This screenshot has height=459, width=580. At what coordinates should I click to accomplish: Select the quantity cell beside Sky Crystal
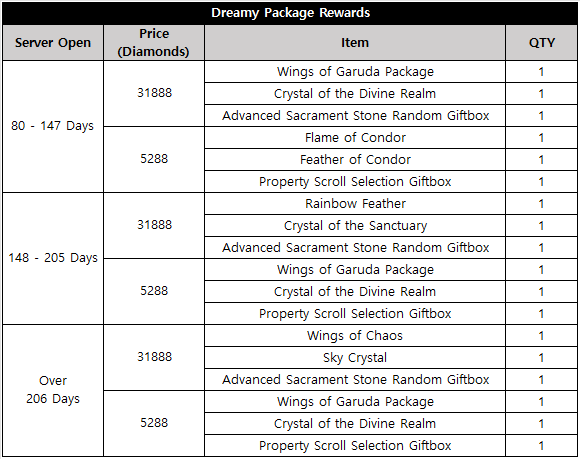542,358
